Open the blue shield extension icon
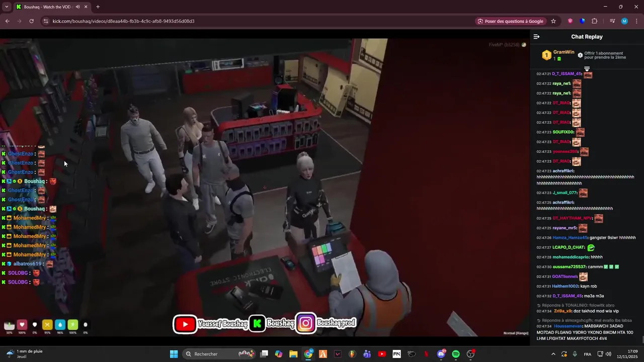 pos(582,21)
